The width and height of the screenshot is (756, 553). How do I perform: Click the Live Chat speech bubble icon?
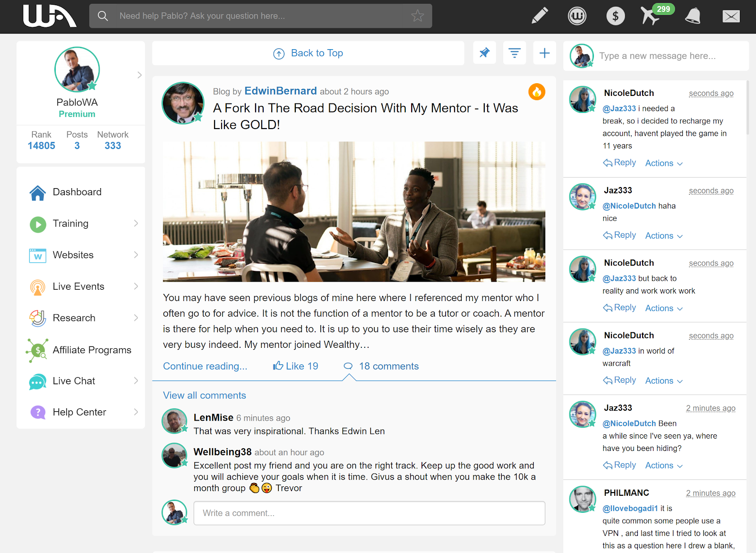tap(38, 381)
